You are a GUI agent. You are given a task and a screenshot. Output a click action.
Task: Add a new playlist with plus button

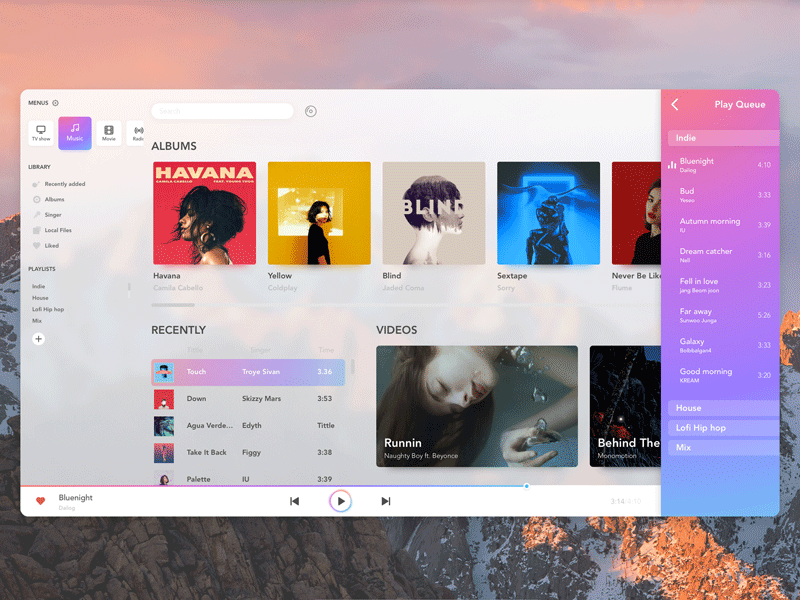click(39, 339)
